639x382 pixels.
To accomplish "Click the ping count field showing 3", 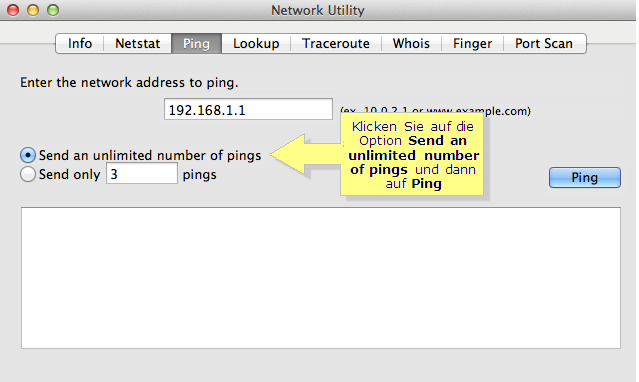I will pos(142,173).
